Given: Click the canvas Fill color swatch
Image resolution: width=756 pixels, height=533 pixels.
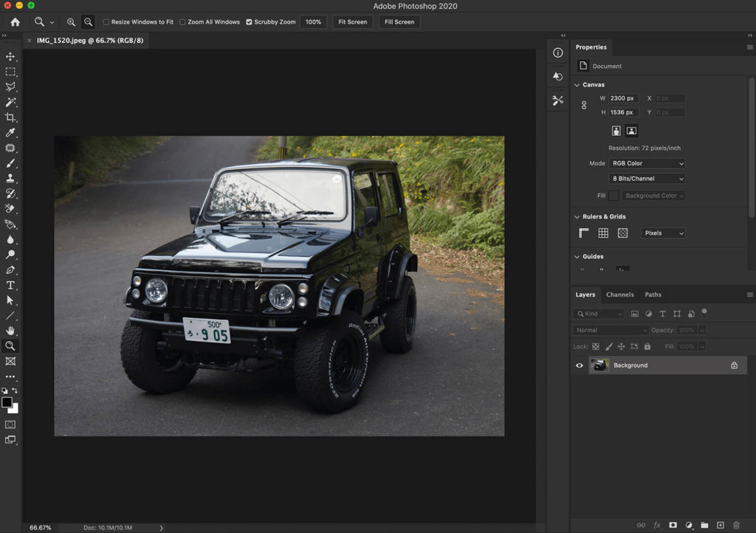Looking at the screenshot, I should (614, 196).
